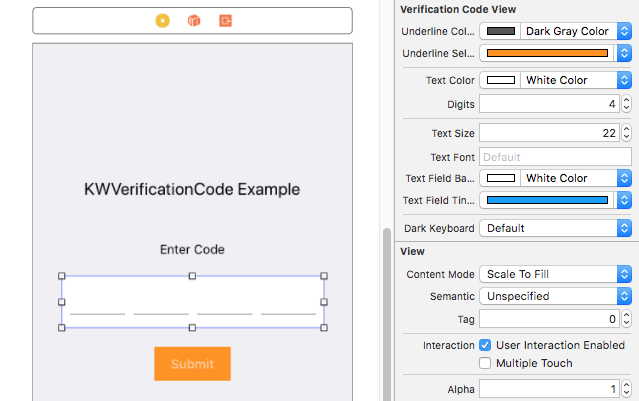This screenshot has height=401, width=639.
Task: Click the dark gray Underline Color swatch
Action: tap(501, 31)
